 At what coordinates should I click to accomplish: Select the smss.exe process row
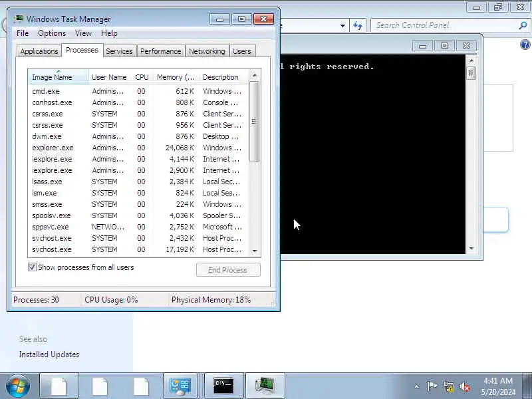coord(138,204)
